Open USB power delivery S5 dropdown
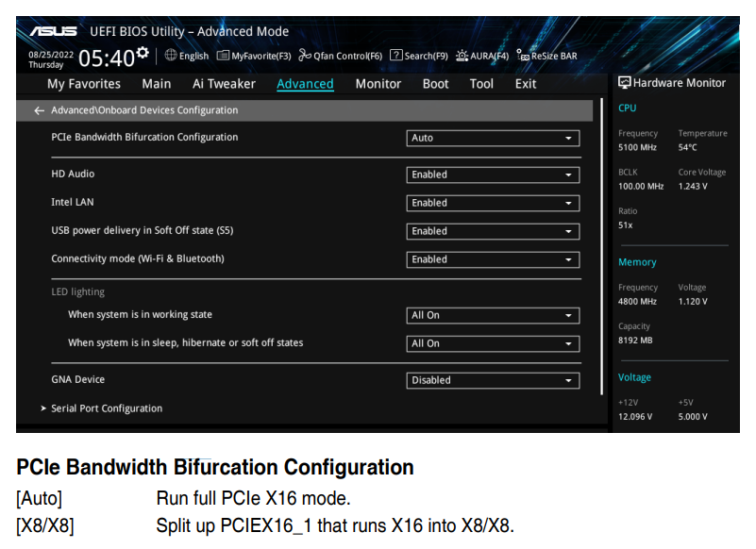Viewport: 756px width, 549px height. (493, 231)
